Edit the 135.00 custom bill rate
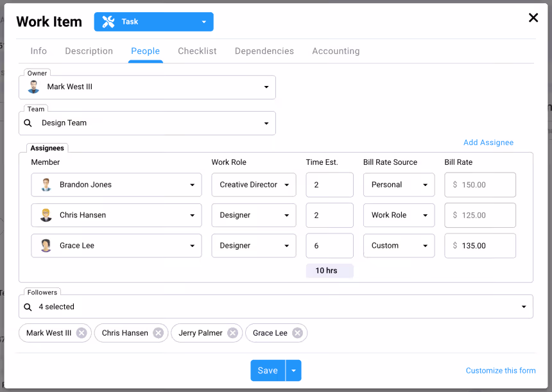The width and height of the screenshot is (552, 392). (480, 246)
